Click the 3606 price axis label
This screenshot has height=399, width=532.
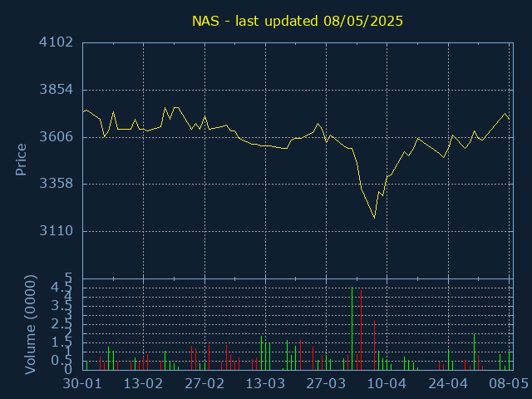(x=57, y=136)
